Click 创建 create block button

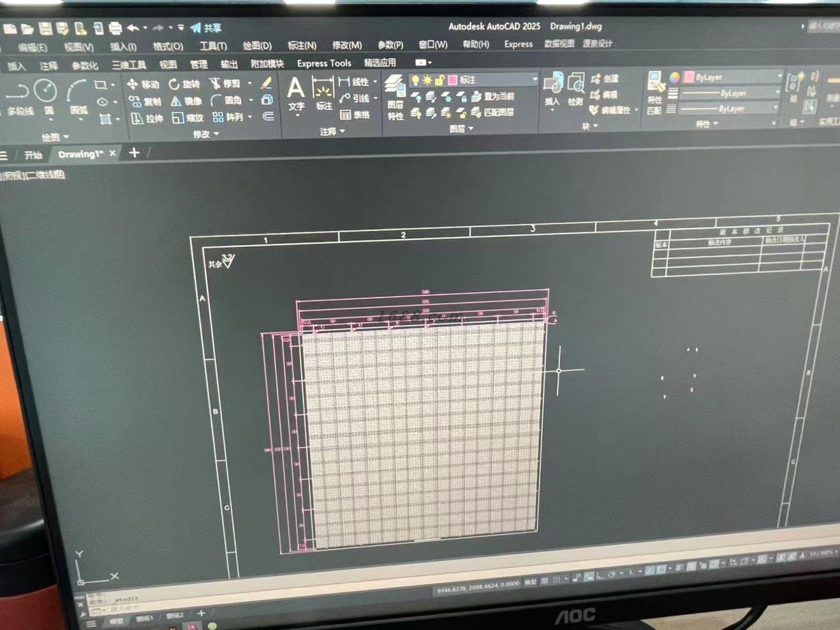(x=605, y=79)
